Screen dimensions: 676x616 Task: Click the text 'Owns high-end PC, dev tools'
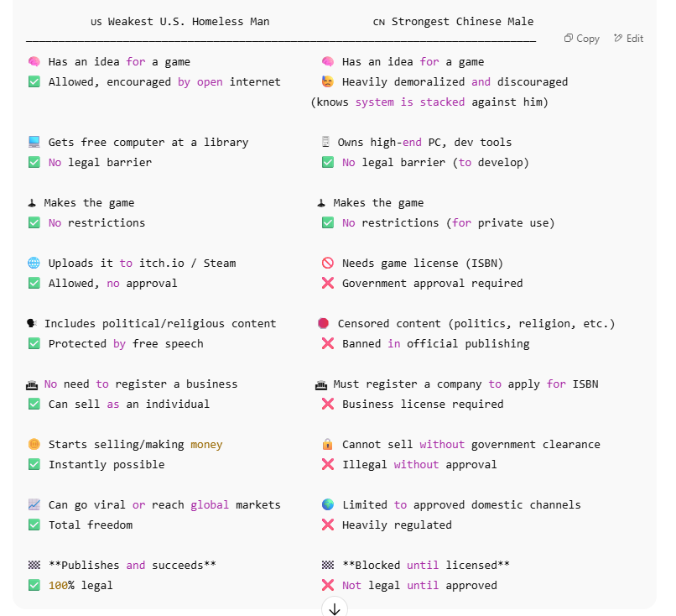click(x=424, y=143)
